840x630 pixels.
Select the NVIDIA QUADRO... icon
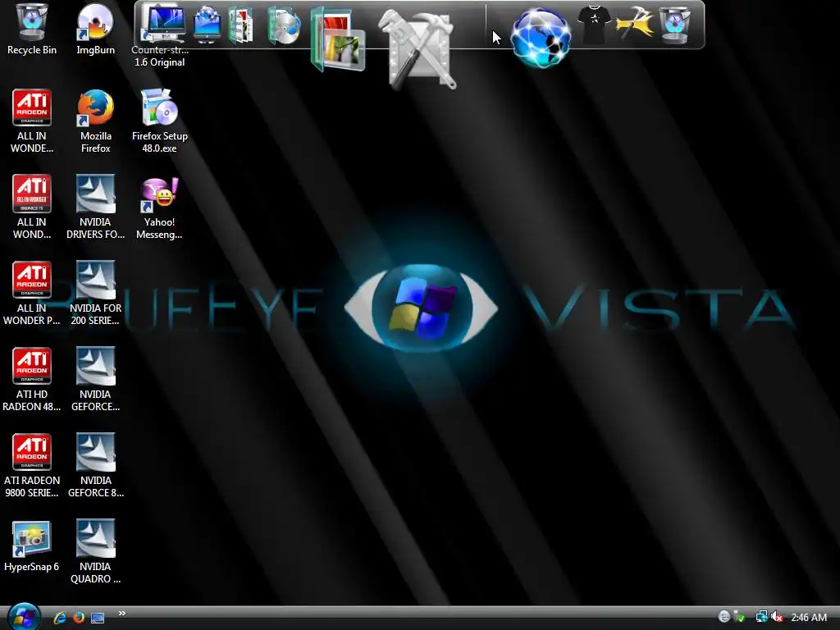[95, 552]
